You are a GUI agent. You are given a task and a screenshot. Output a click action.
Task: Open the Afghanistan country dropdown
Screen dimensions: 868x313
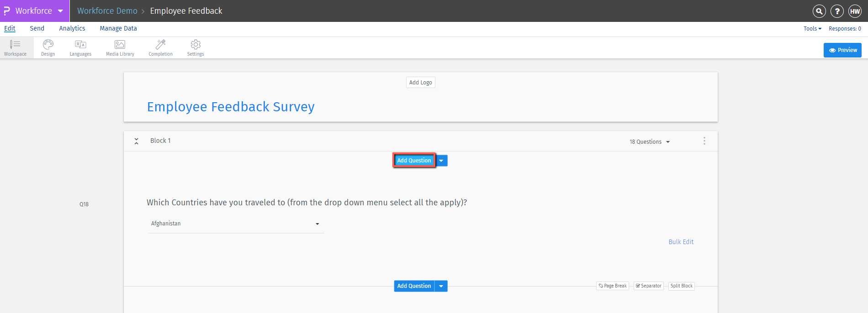[x=236, y=224]
